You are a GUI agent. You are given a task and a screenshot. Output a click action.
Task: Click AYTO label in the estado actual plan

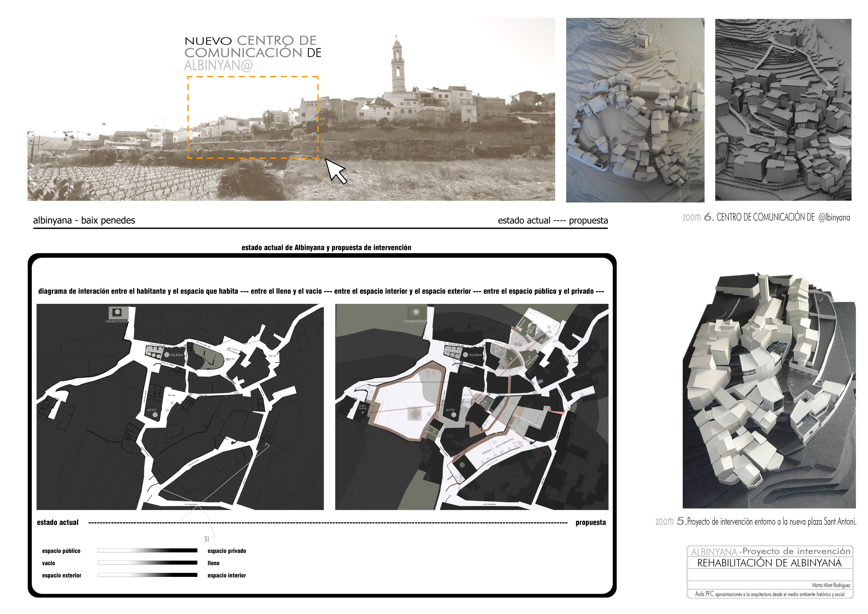point(151,410)
